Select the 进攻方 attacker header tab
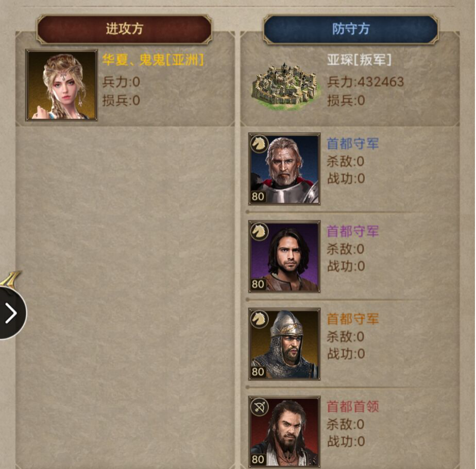Image resolution: width=476 pixels, height=469 pixels. (x=124, y=29)
